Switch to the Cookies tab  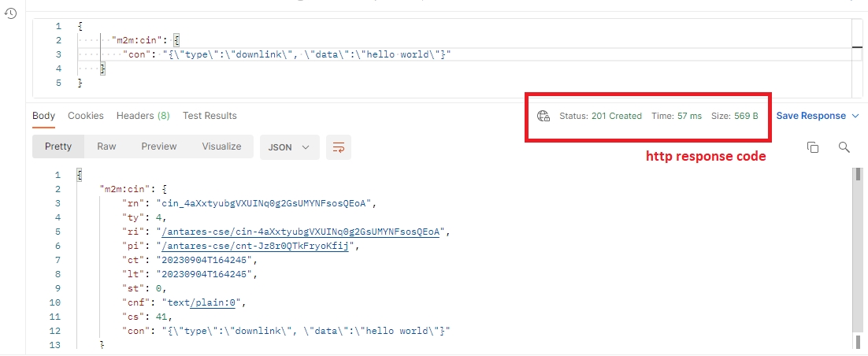[x=86, y=116]
